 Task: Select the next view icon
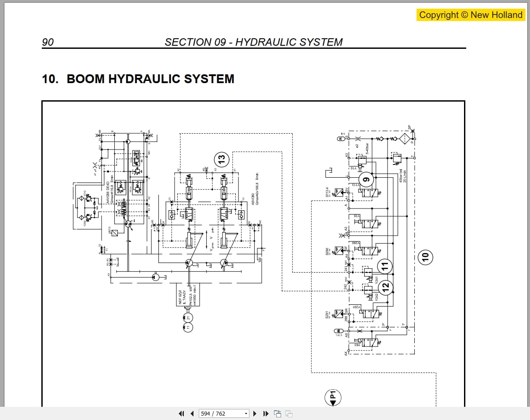[x=289, y=413]
